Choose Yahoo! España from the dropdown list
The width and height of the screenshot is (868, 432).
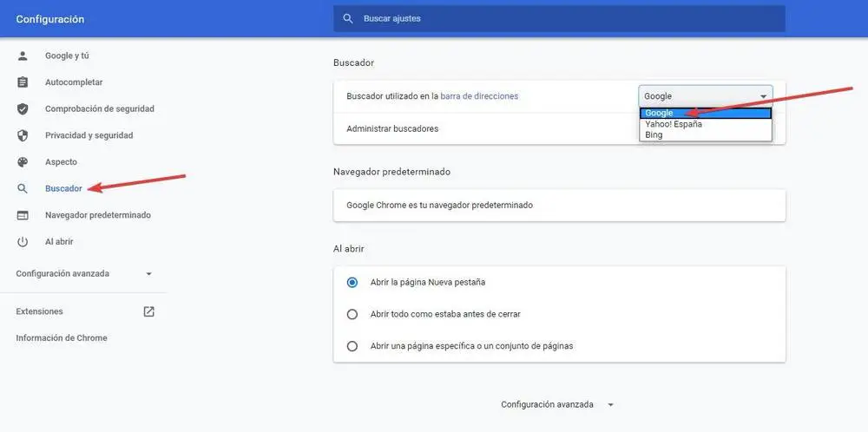[x=674, y=124]
